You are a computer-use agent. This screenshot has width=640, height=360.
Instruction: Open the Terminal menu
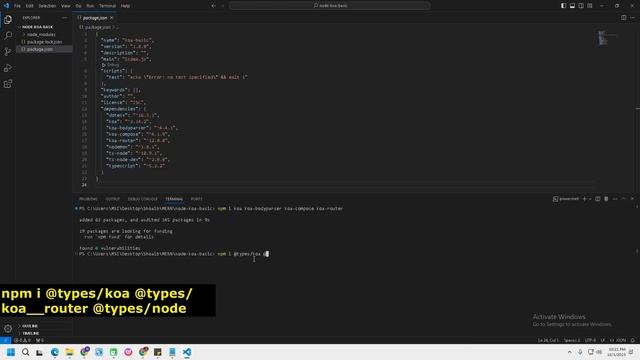107,6
